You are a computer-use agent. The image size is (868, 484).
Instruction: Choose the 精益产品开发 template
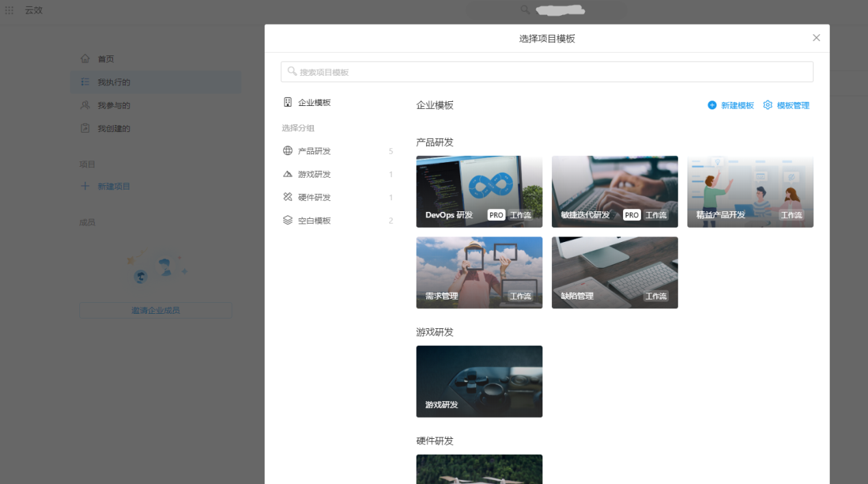click(750, 191)
